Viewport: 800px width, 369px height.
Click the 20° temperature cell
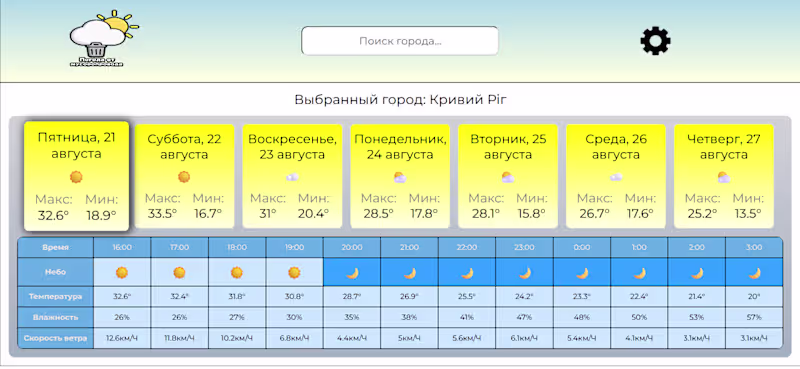click(754, 297)
